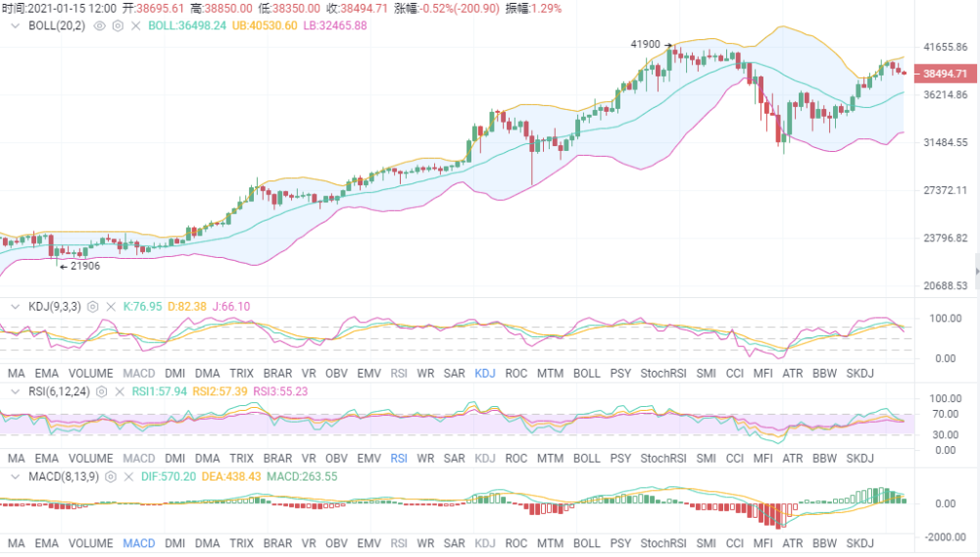Select PSY in the bottom indicator row

(620, 543)
